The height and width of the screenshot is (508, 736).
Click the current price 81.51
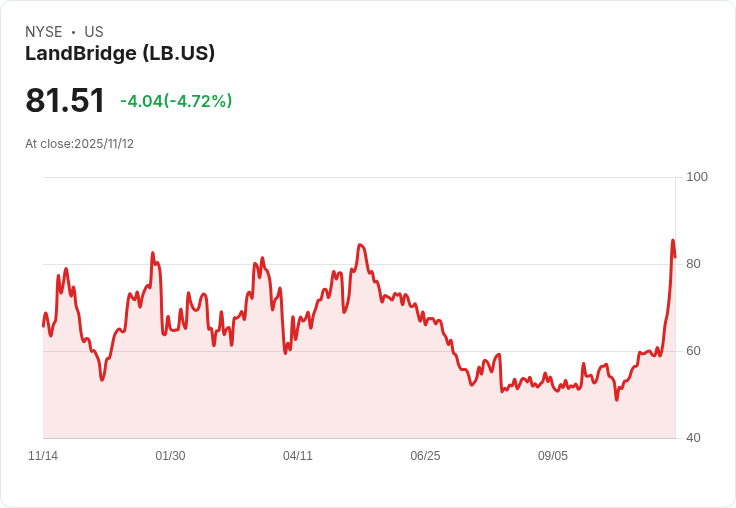point(65,100)
